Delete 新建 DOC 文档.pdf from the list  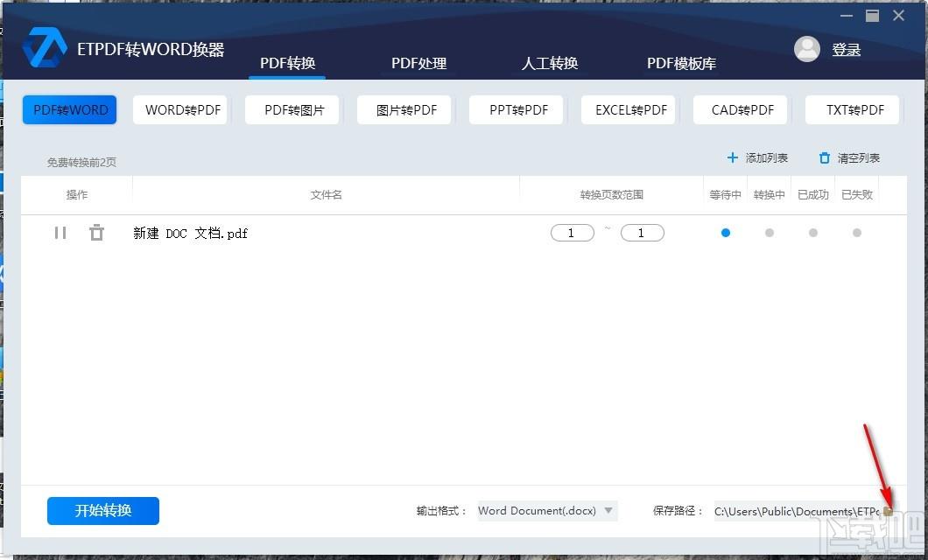(96, 233)
